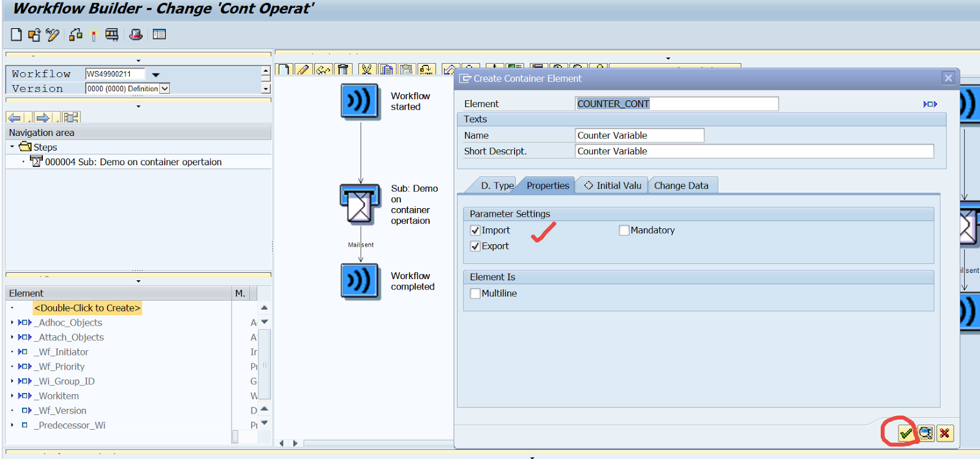Screen dimensions: 980x459
Task: Close the Create Container Element dialog
Action: (x=948, y=78)
